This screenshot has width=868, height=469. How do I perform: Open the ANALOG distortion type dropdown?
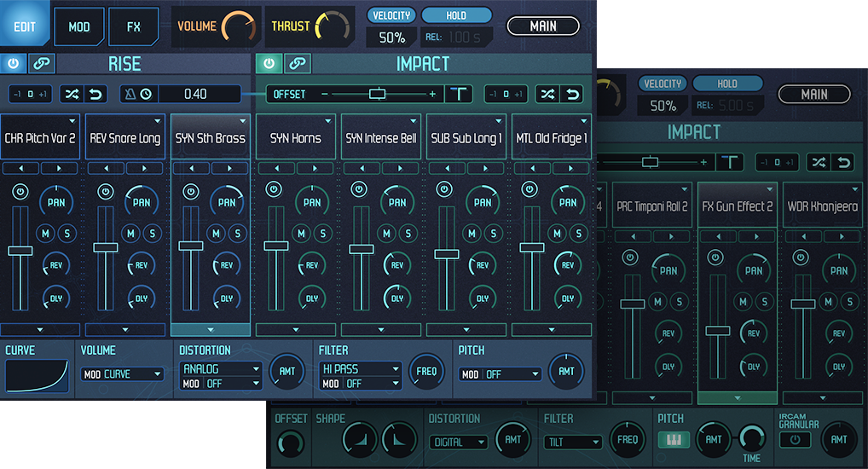click(221, 369)
